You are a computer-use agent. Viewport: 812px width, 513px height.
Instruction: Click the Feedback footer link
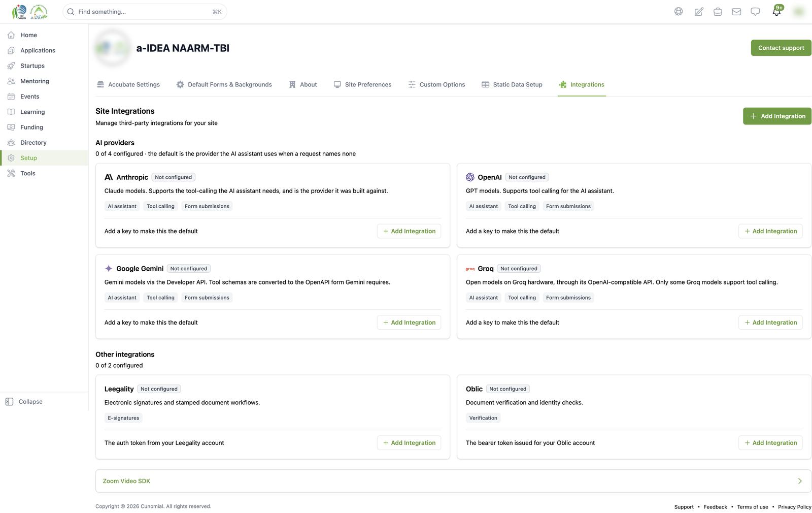point(715,507)
